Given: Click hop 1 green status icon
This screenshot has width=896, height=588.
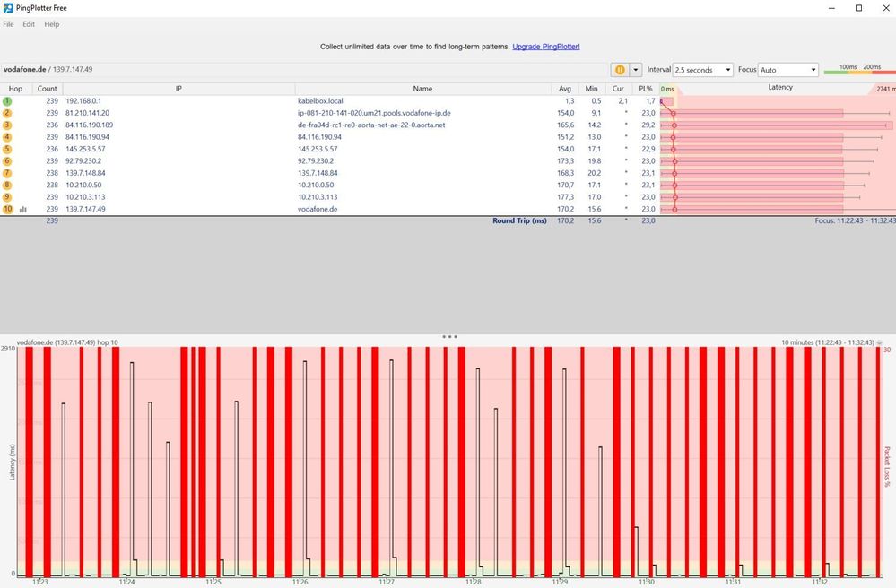Looking at the screenshot, I should click(7, 101).
